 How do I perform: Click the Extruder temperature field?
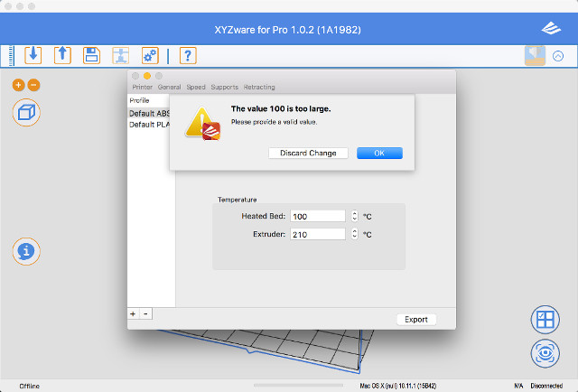point(318,234)
